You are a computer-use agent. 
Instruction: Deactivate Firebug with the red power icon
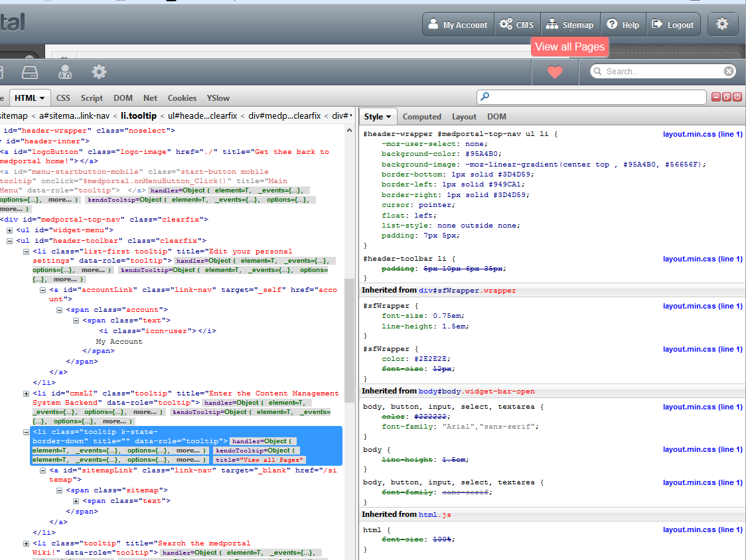coord(737,97)
